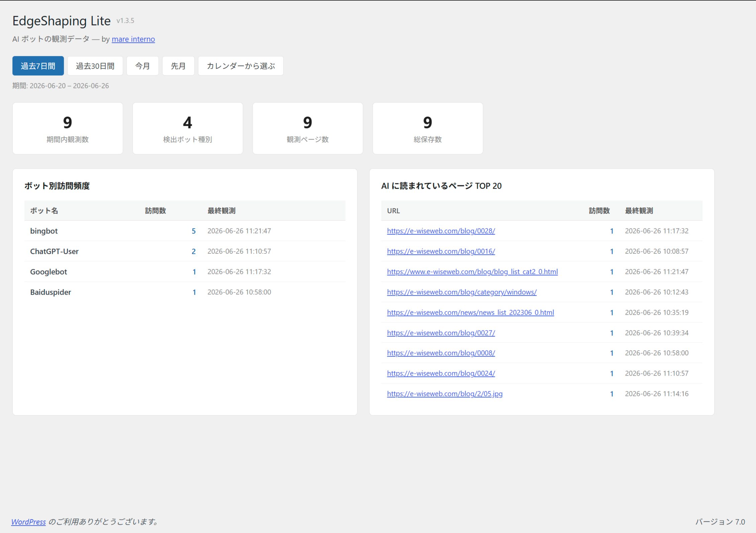
Task: Click the 期間: 2026-06-20 – 2026-06-26 text
Action: 61,86
